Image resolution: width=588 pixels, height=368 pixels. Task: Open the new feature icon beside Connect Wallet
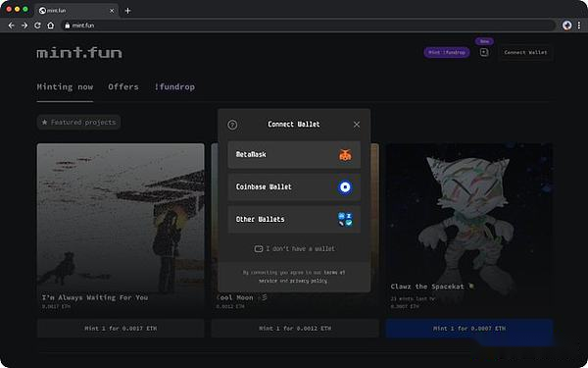(484, 53)
